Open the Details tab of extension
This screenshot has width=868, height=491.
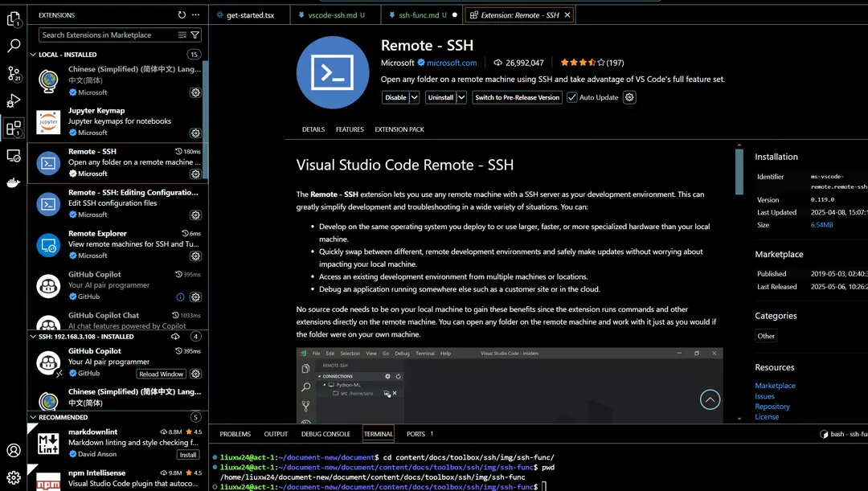tap(313, 129)
